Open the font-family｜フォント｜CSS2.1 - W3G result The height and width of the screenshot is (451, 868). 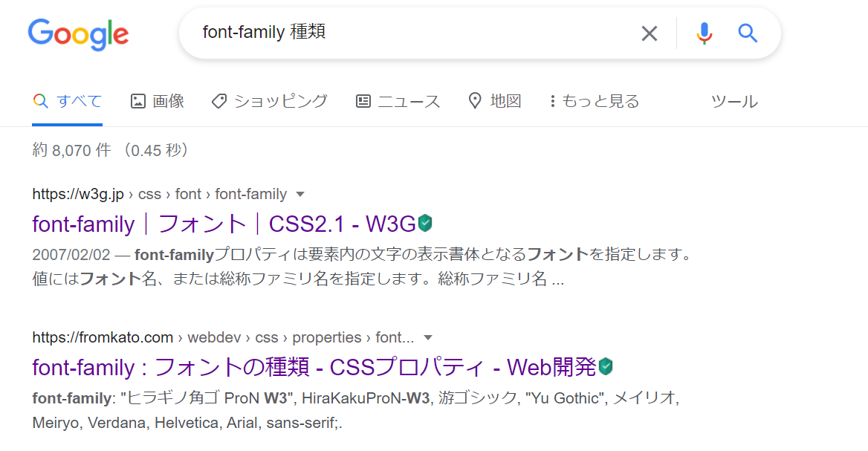224,224
